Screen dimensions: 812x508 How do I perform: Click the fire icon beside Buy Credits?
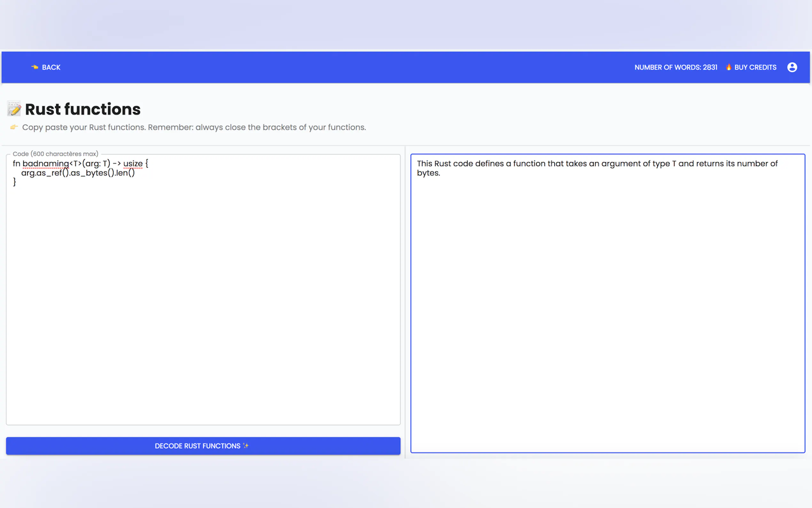pyautogui.click(x=729, y=67)
